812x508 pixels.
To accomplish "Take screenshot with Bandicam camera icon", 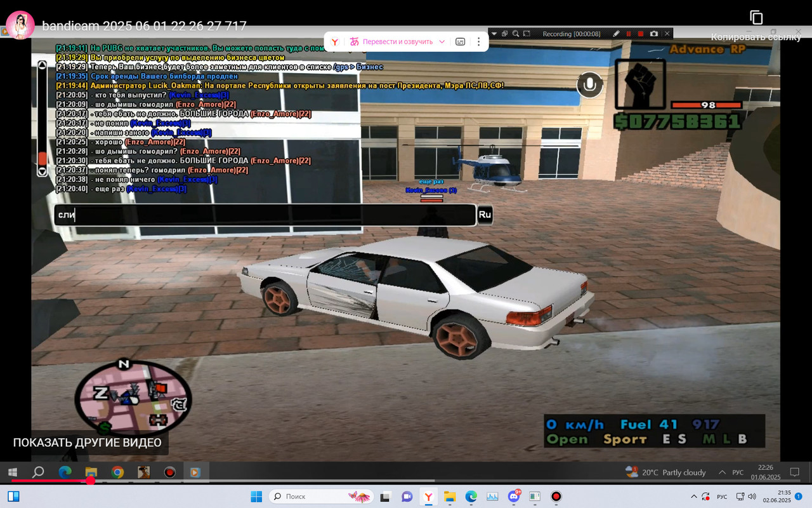I will (653, 34).
